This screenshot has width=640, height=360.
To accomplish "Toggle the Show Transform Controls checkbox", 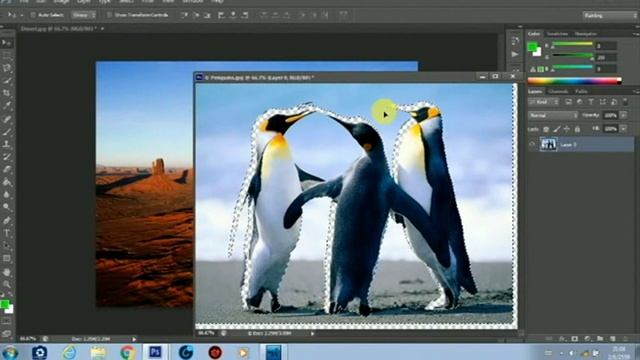I will click(109, 15).
